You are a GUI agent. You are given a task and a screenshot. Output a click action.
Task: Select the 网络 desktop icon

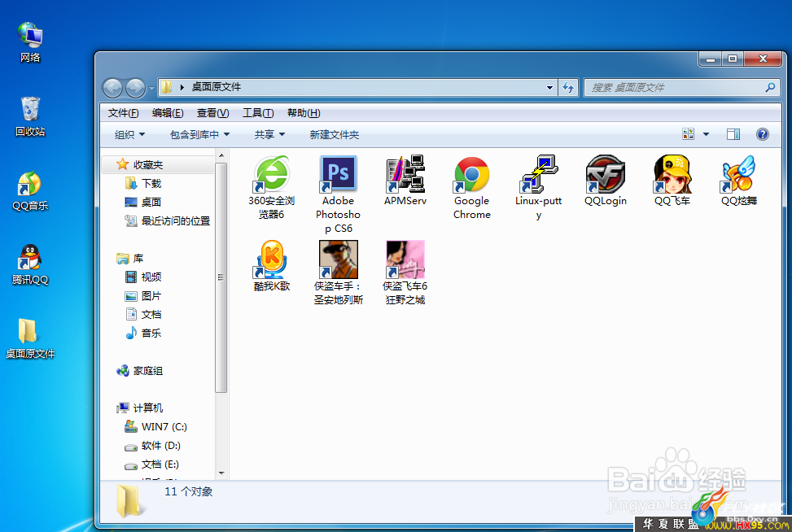pos(30,42)
